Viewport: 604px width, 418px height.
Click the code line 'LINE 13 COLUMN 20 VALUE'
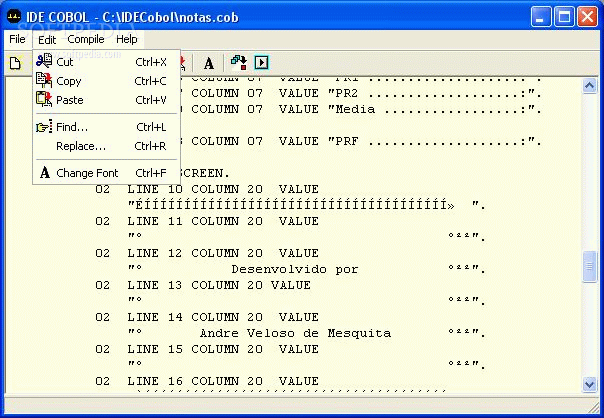[219, 285]
